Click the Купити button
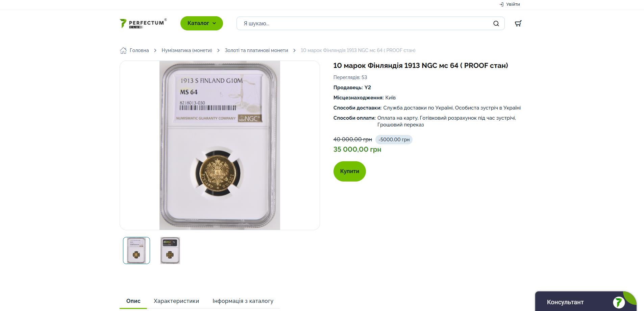 tap(350, 171)
